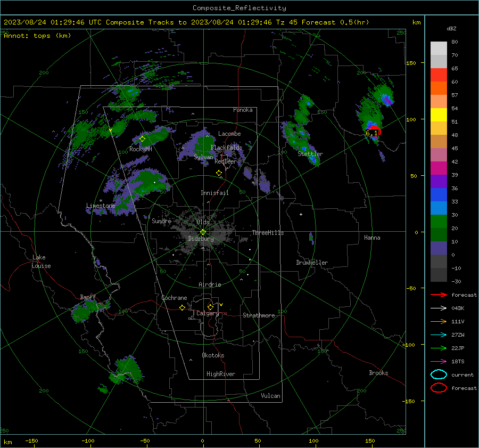
Task: Click the Okotoks city label
Action: point(213,355)
